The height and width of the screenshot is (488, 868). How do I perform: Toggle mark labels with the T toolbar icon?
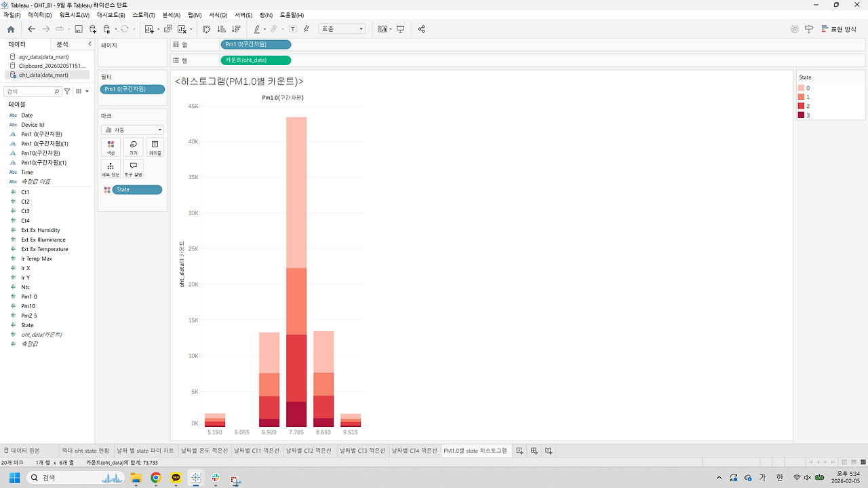point(292,29)
